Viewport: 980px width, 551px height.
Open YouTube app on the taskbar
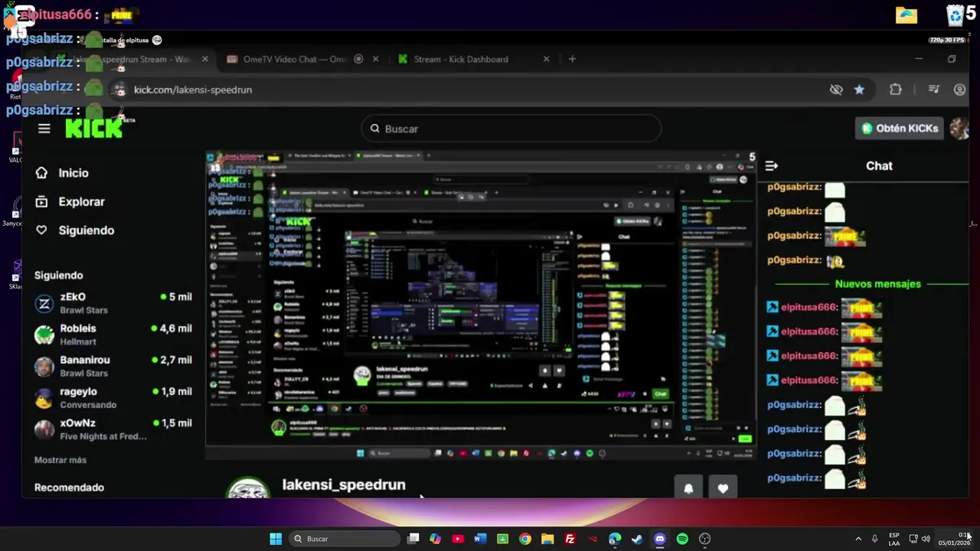[x=458, y=539]
